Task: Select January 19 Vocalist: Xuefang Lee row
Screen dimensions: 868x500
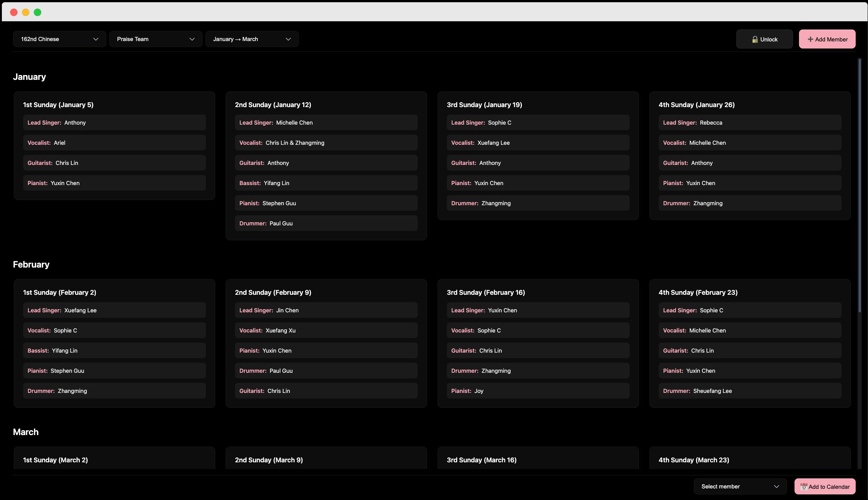Action: (x=538, y=143)
